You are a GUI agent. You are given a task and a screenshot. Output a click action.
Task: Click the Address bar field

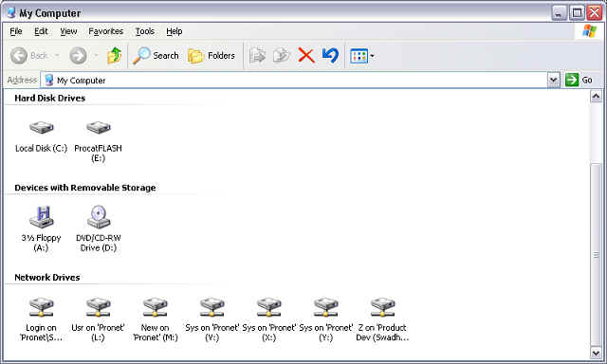(294, 80)
